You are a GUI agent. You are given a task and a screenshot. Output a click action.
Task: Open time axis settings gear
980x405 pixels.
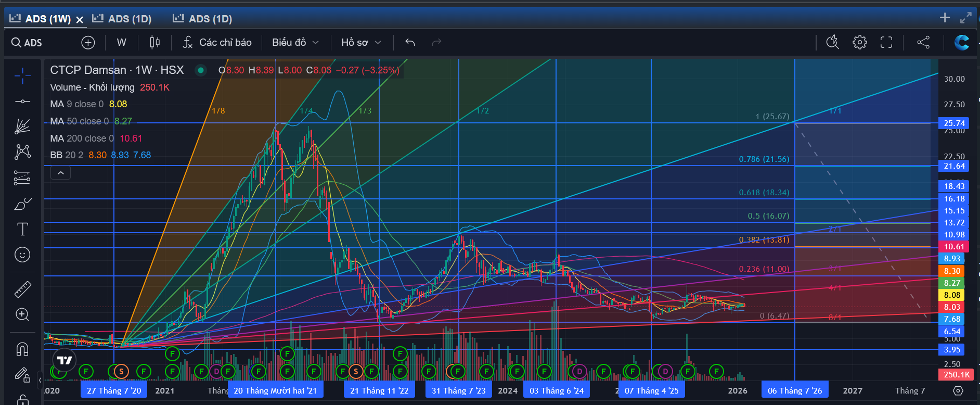(x=958, y=390)
